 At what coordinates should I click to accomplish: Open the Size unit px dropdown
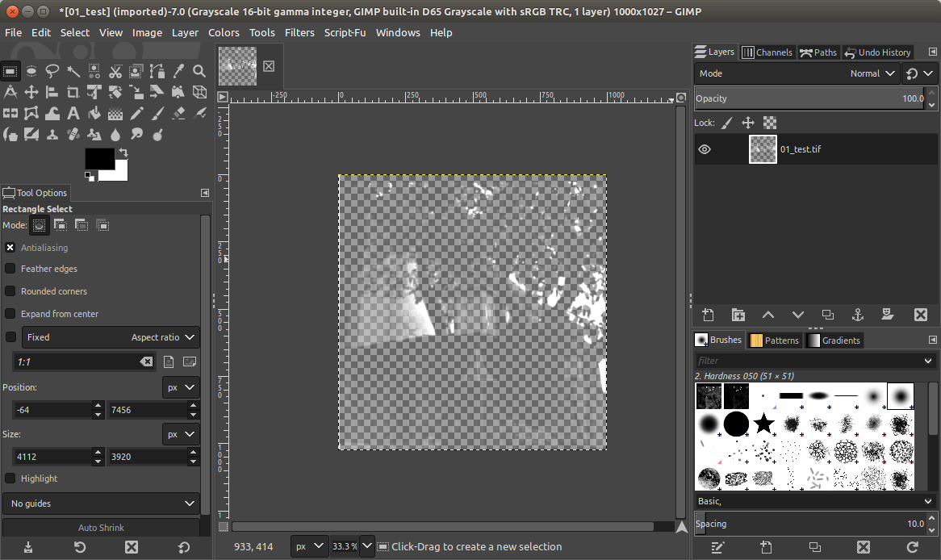coord(181,434)
